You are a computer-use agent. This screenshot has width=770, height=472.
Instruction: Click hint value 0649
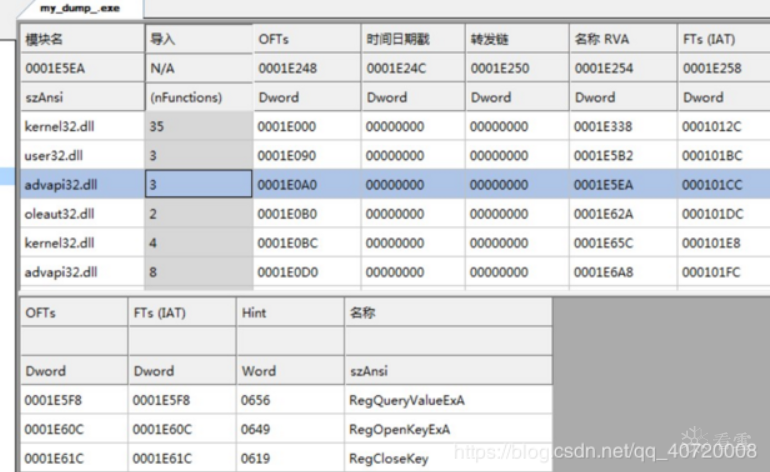tap(255, 429)
